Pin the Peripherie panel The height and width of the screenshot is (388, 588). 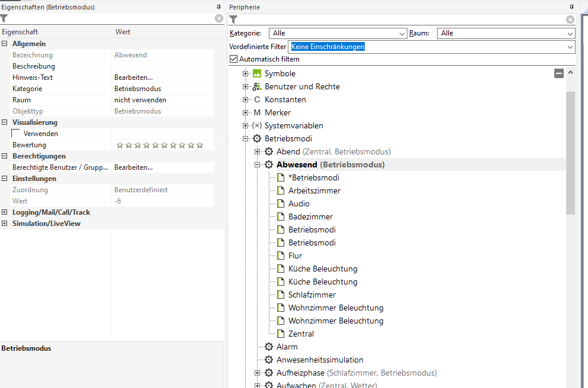(571, 7)
